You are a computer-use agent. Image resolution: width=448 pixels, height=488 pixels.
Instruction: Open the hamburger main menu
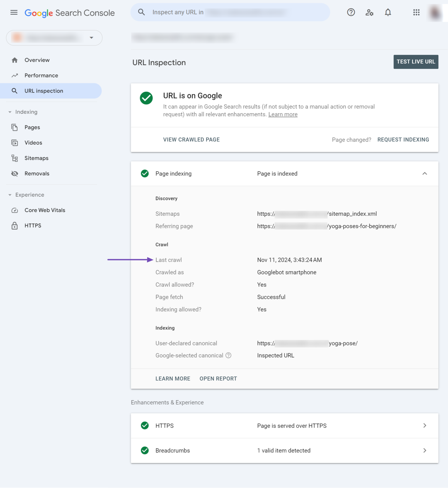[x=14, y=12]
